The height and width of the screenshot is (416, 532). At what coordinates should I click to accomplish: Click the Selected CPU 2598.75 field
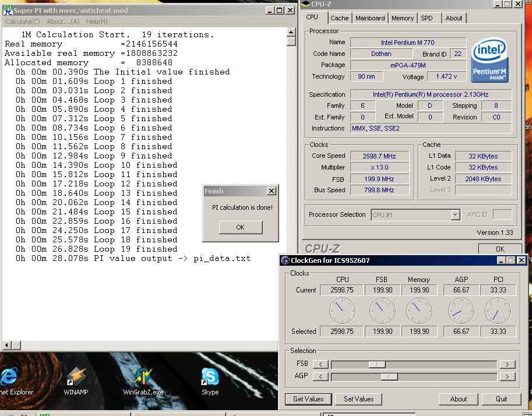click(x=341, y=332)
